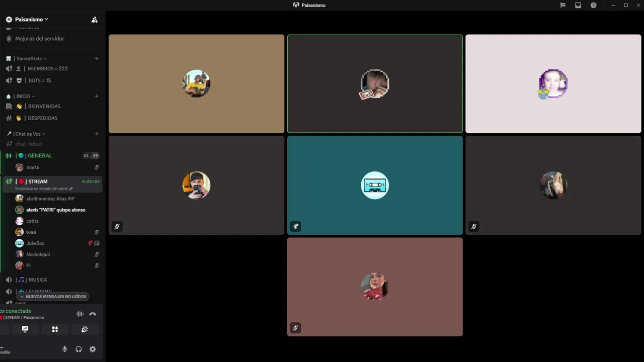Select the STREAM voice channel
The width and height of the screenshot is (644, 362).
tap(38, 182)
